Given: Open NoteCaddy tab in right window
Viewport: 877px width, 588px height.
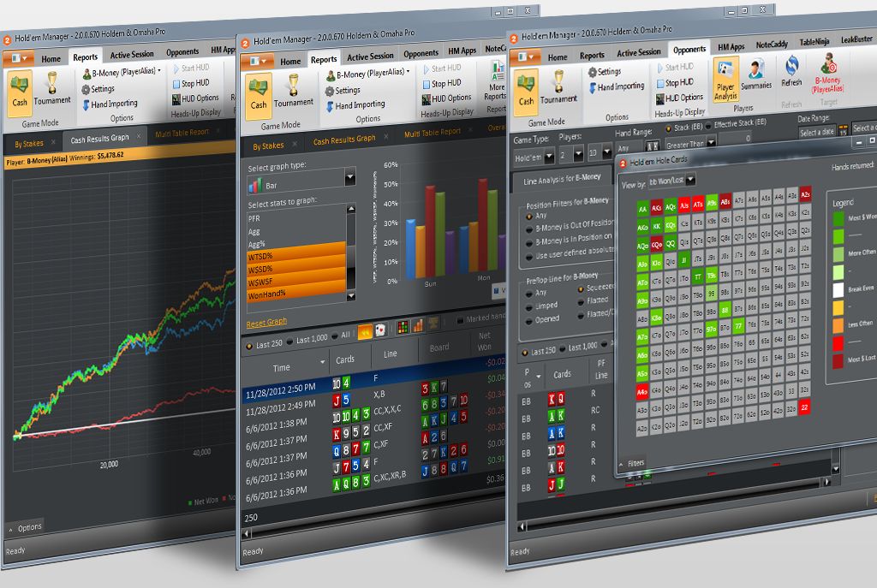Looking at the screenshot, I should [772, 45].
